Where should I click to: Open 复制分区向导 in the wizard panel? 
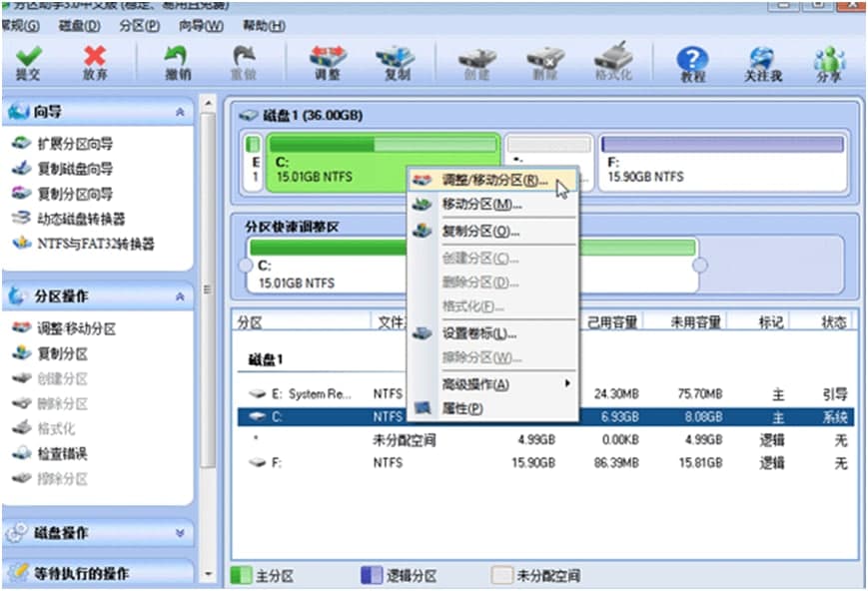63,194
